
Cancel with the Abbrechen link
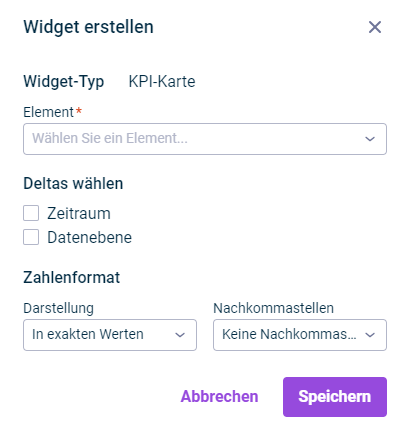click(x=219, y=397)
